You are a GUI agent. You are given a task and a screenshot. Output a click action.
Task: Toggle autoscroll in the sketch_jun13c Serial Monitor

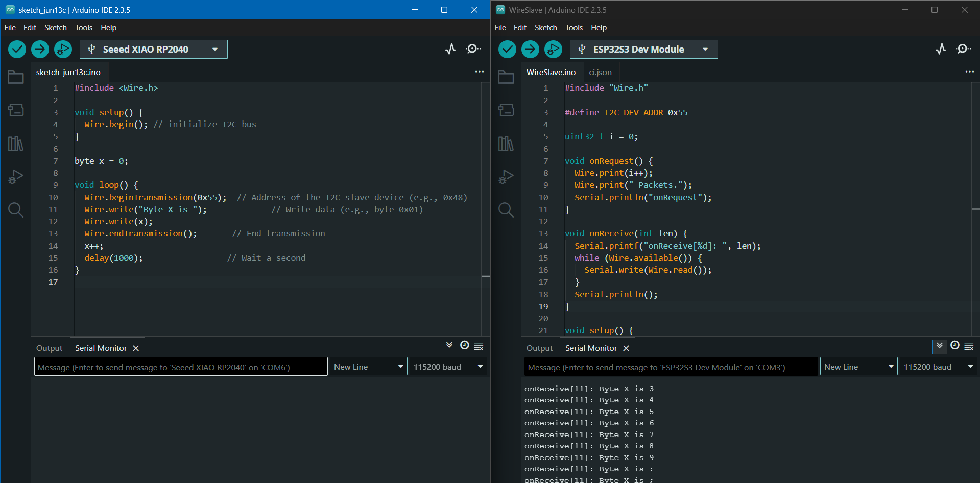coord(449,345)
